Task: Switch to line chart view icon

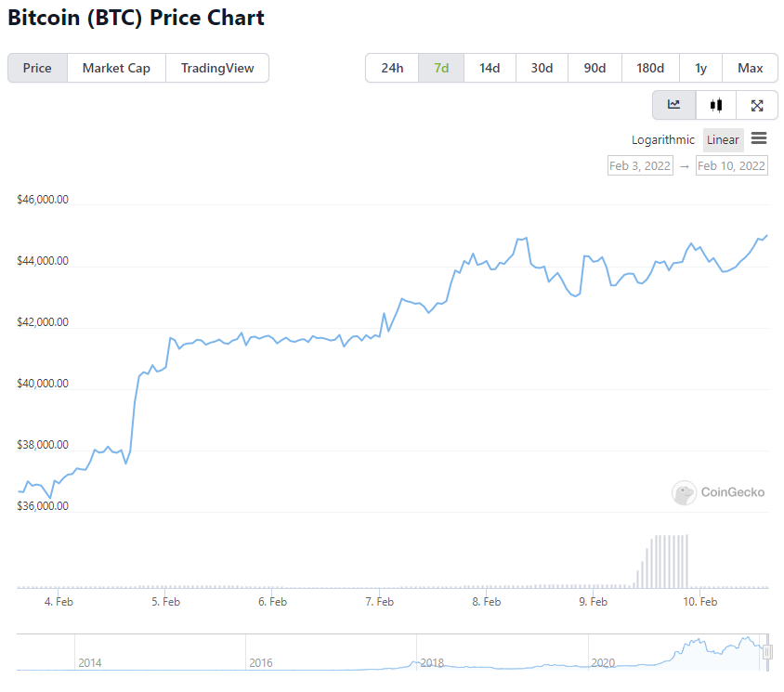Action: (x=674, y=105)
